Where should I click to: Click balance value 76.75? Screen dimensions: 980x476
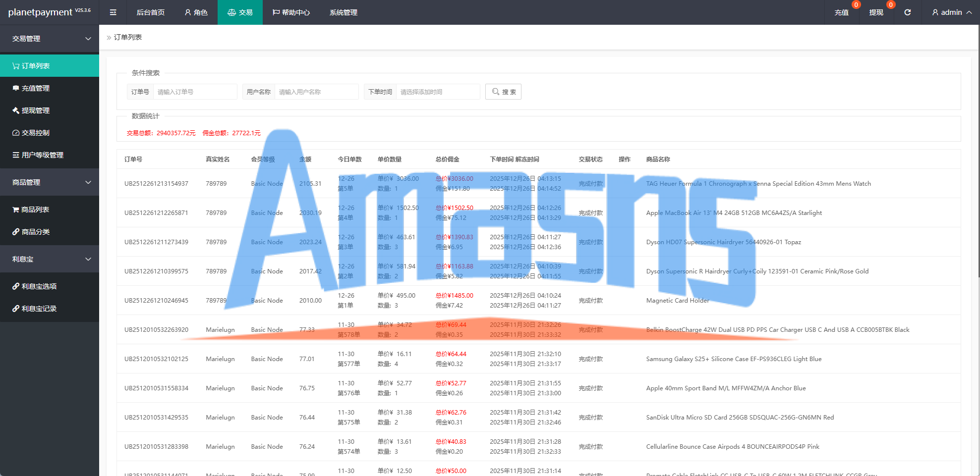coord(307,388)
